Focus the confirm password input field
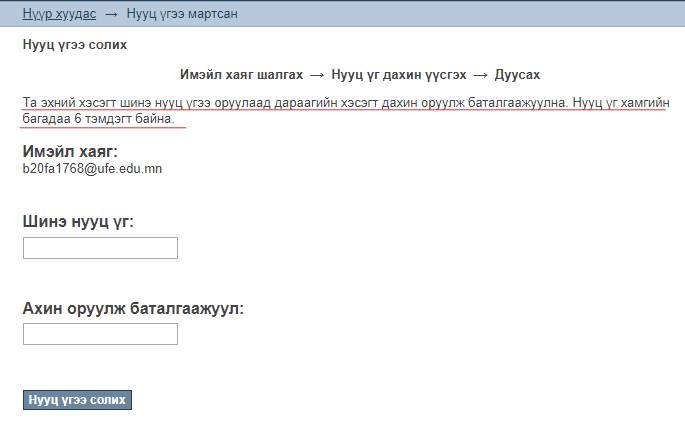Screen dimensions: 685x421 [x=100, y=334]
